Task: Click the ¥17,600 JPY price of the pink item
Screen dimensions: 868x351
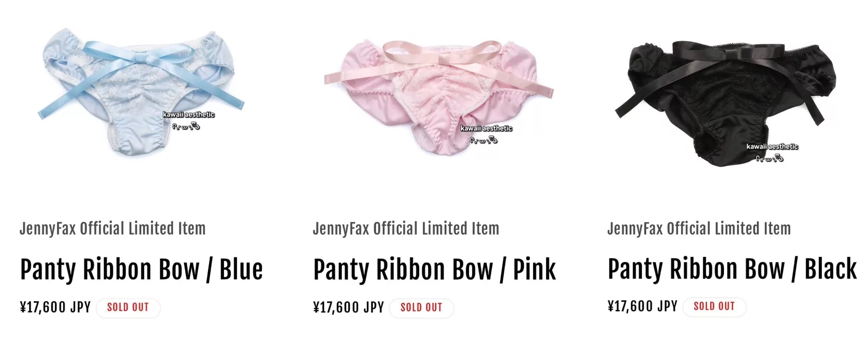Action: [x=348, y=307]
